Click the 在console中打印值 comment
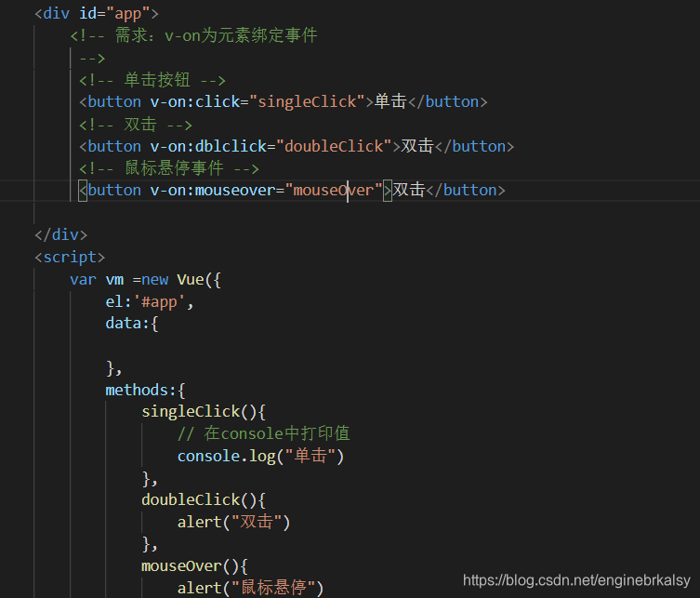 point(263,433)
